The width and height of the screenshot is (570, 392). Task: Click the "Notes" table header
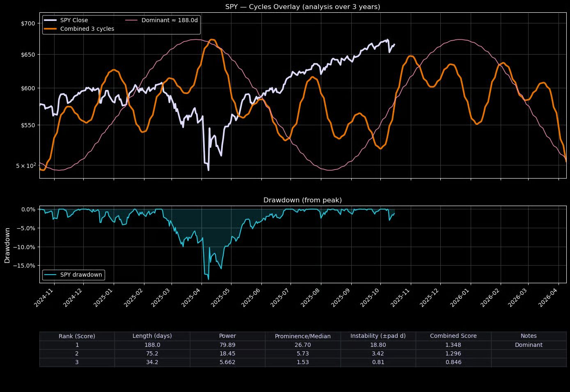click(529, 336)
